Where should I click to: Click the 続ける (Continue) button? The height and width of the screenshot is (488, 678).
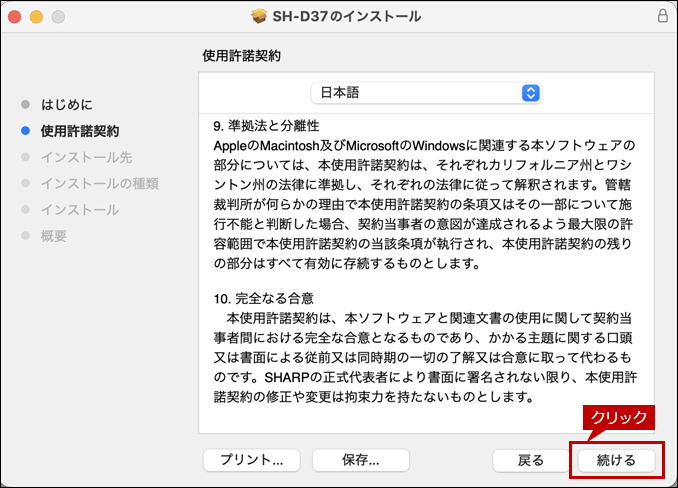coord(616,460)
